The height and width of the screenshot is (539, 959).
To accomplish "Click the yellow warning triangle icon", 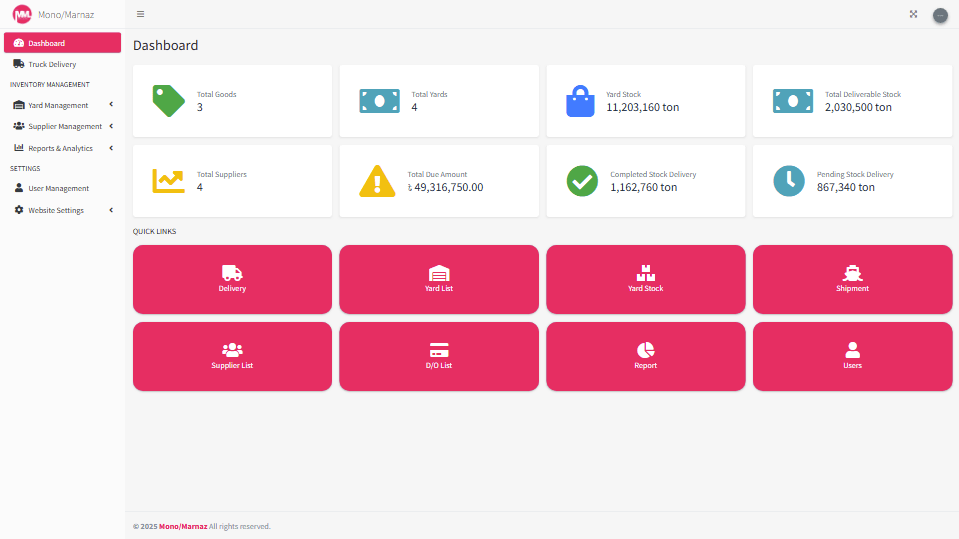I will [x=377, y=181].
